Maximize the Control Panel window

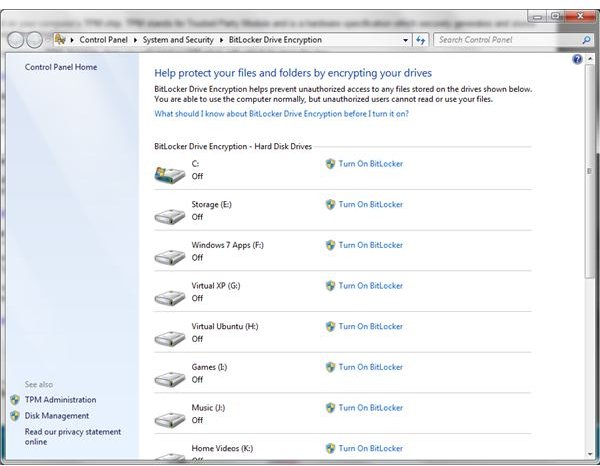click(x=555, y=16)
